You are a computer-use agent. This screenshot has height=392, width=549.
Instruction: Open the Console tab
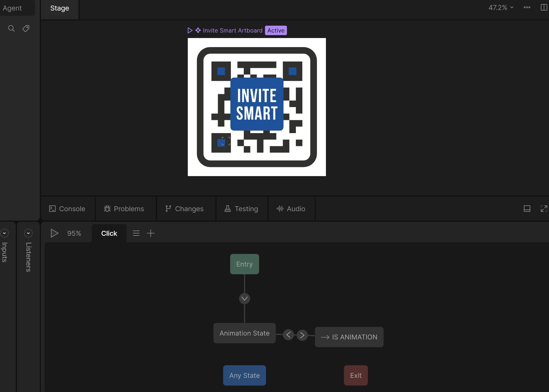pos(67,209)
